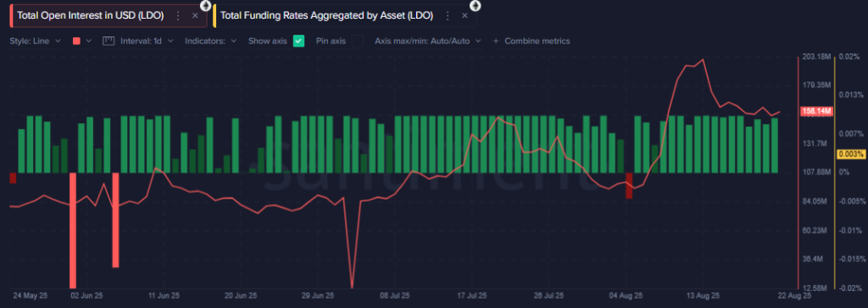Click the 203.18M axis label
The image size is (868, 308).
[816, 57]
